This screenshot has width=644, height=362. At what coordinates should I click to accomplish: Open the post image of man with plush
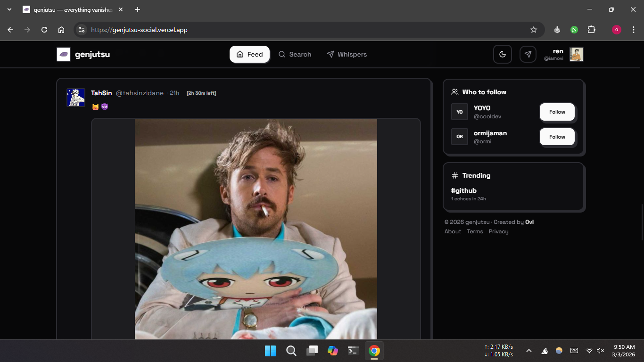coord(256,229)
